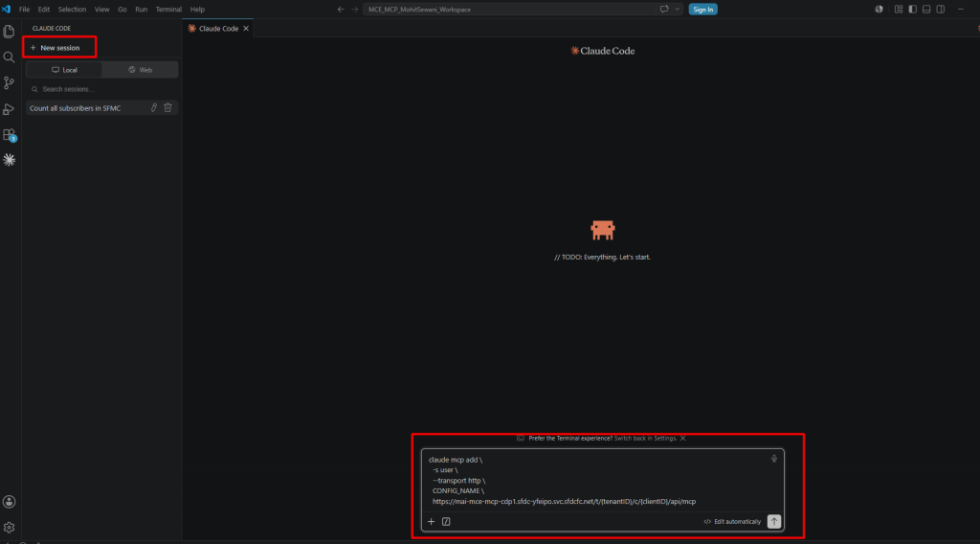Click the CLAUDE CODE panel title

point(52,28)
